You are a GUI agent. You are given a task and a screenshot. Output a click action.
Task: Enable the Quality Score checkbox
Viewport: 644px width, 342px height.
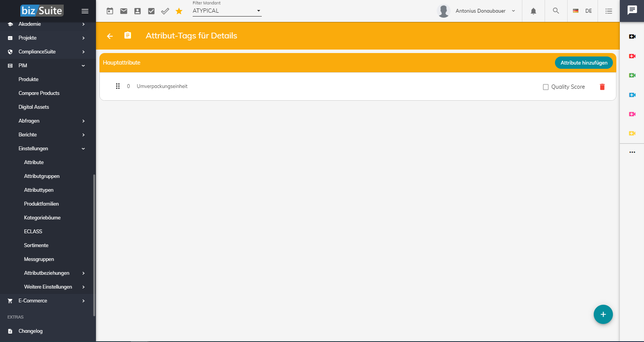coord(545,87)
